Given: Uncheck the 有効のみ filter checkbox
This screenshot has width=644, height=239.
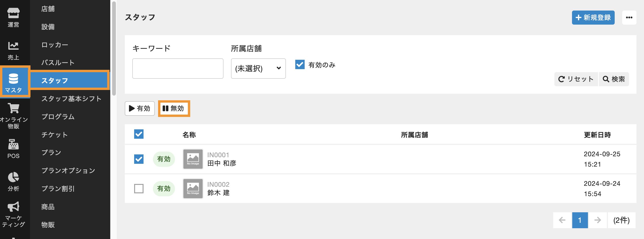Looking at the screenshot, I should pyautogui.click(x=300, y=64).
